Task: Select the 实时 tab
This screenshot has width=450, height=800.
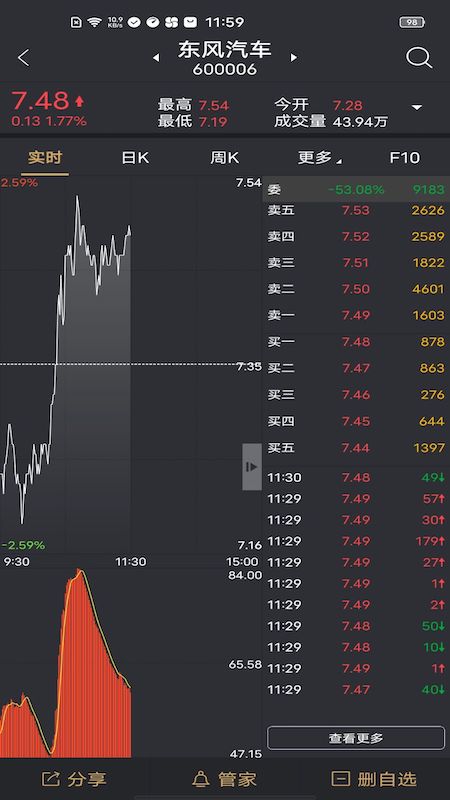Action: click(45, 158)
